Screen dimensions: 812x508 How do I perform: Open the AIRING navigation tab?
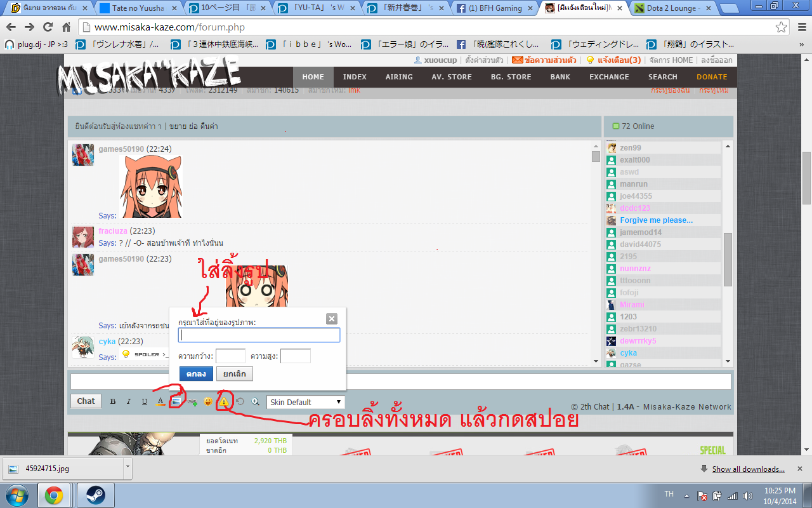point(399,77)
